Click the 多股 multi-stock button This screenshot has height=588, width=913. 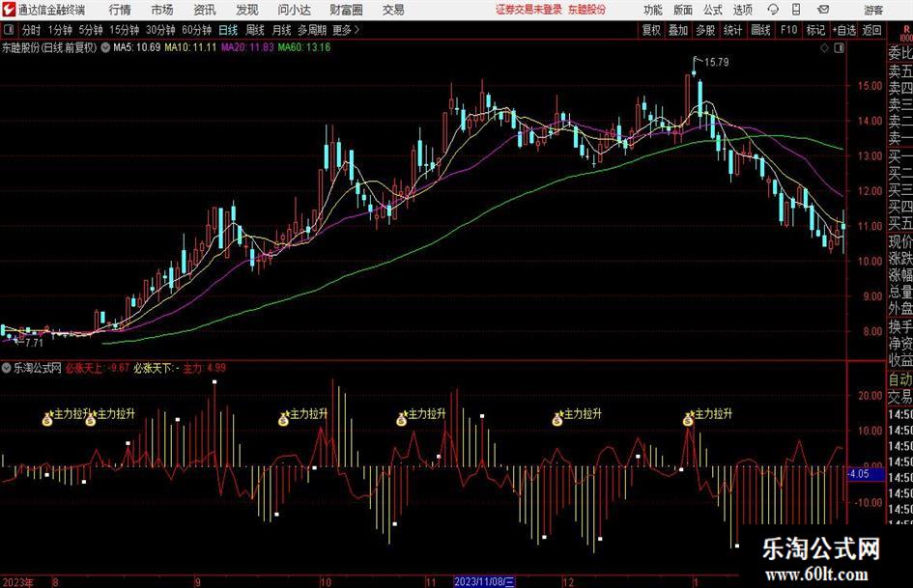click(x=705, y=30)
